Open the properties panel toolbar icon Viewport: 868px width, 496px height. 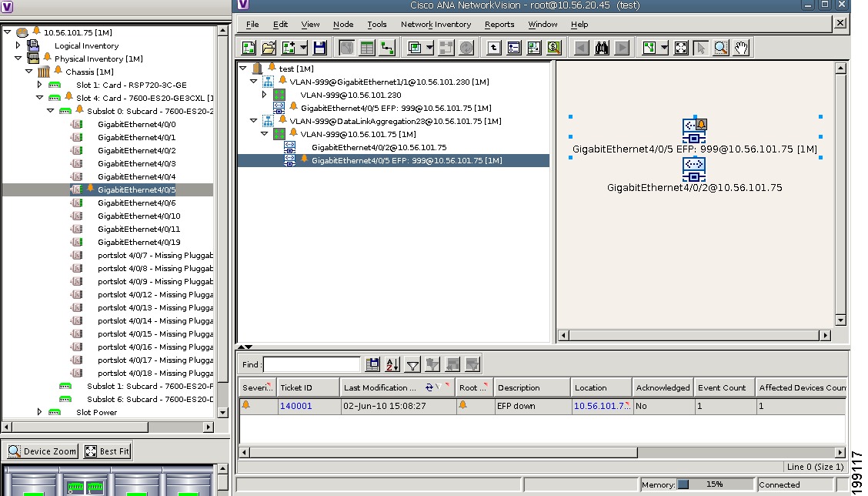point(514,49)
